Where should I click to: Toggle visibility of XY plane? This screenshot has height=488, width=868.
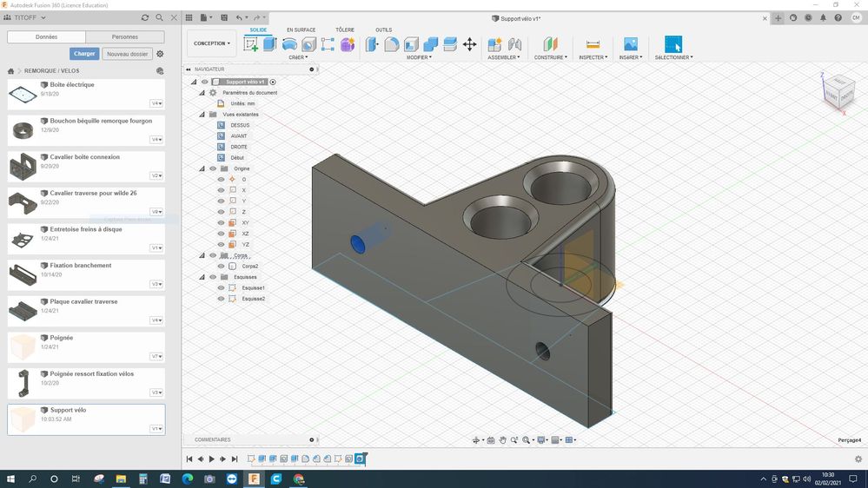point(221,223)
